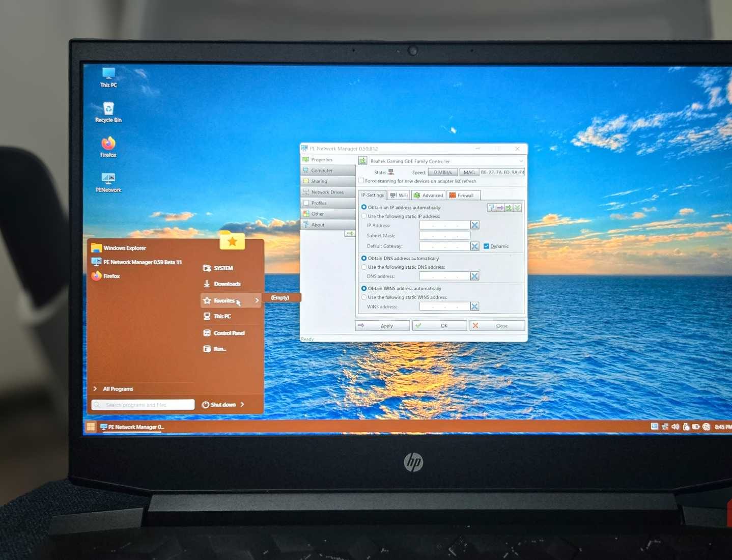Switch to the Firewall tab
The image size is (732, 560).
coord(463,195)
